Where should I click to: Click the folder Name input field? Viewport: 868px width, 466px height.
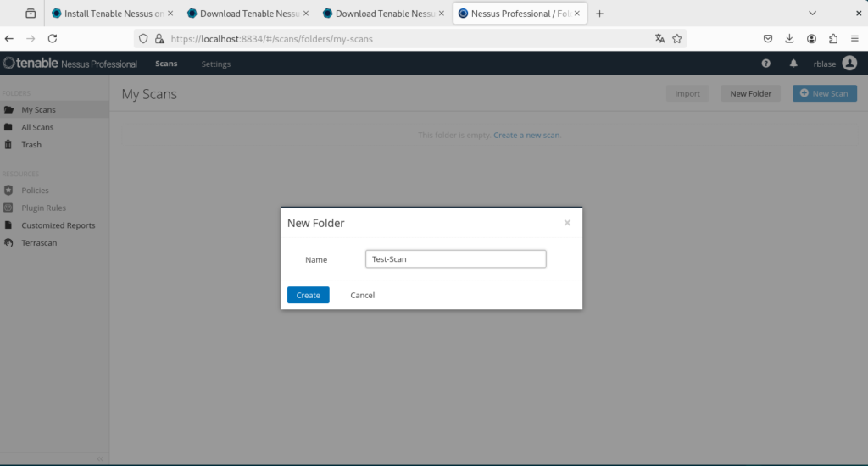(x=455, y=259)
